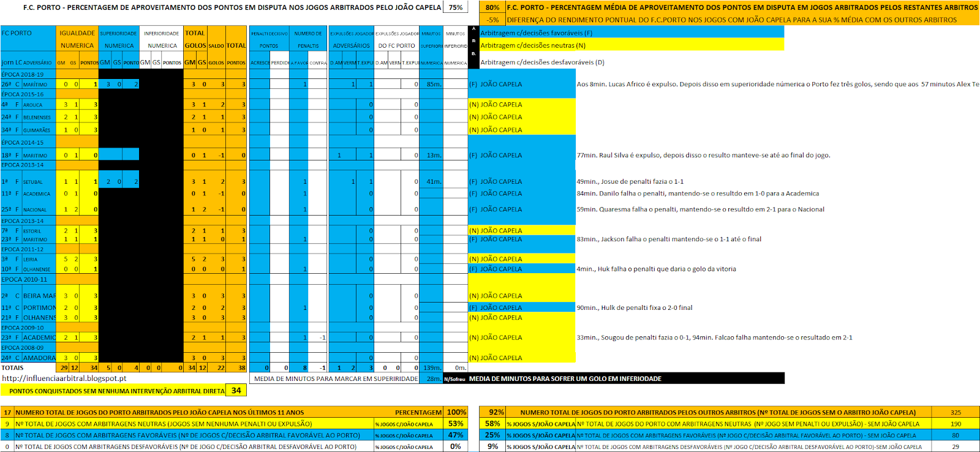Open the influenciaarbitral.blogspot.pt link

pyautogui.click(x=64, y=379)
